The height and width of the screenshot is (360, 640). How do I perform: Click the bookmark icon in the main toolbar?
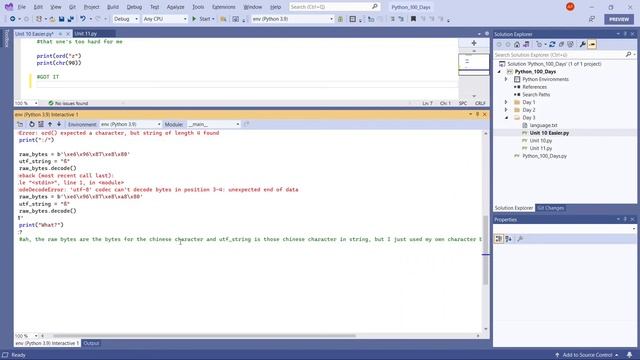coord(413,19)
